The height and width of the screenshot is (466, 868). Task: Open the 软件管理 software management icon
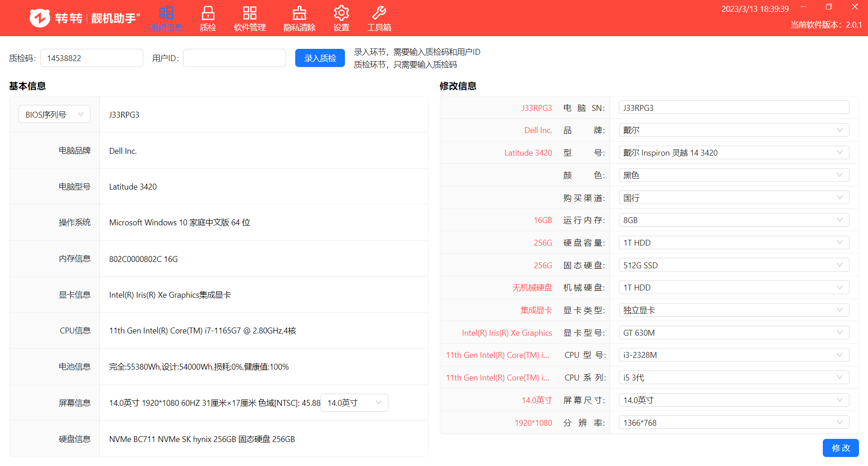coord(250,13)
